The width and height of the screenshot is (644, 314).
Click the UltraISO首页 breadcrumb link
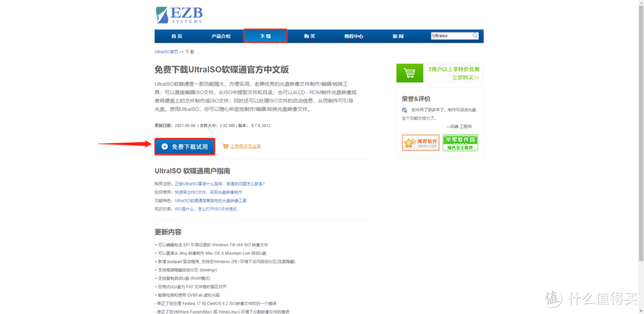[166, 52]
